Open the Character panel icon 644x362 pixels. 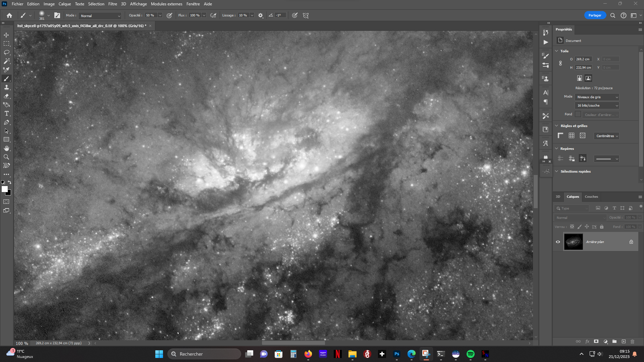point(546,93)
